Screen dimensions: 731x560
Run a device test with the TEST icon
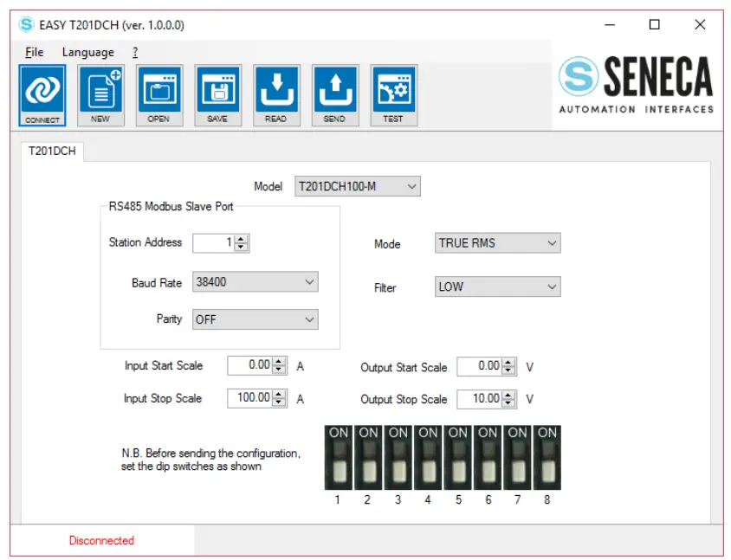click(x=394, y=91)
